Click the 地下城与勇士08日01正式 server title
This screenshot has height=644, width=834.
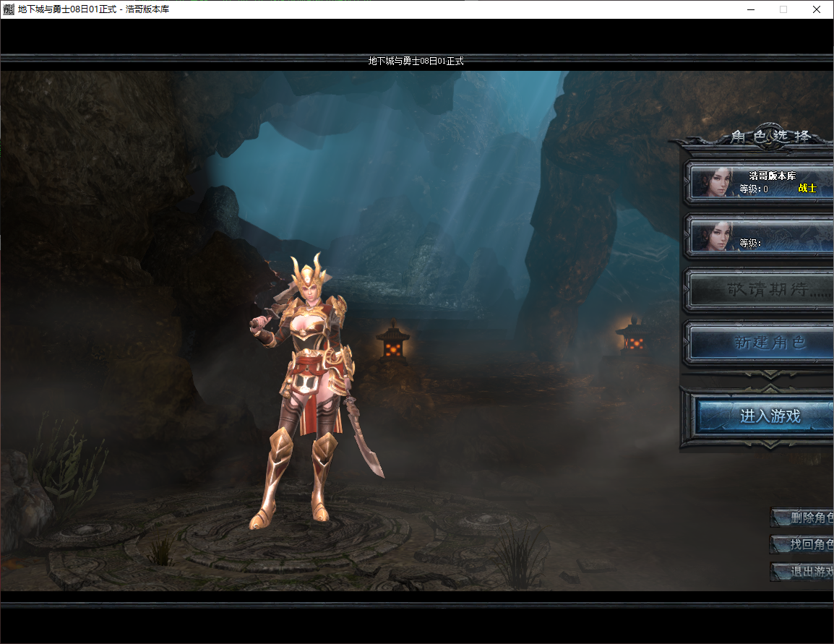pyautogui.click(x=416, y=61)
